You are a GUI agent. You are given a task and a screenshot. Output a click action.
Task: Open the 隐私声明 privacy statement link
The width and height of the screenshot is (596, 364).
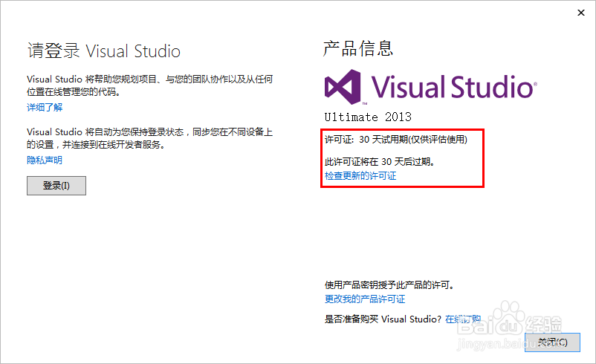45,160
